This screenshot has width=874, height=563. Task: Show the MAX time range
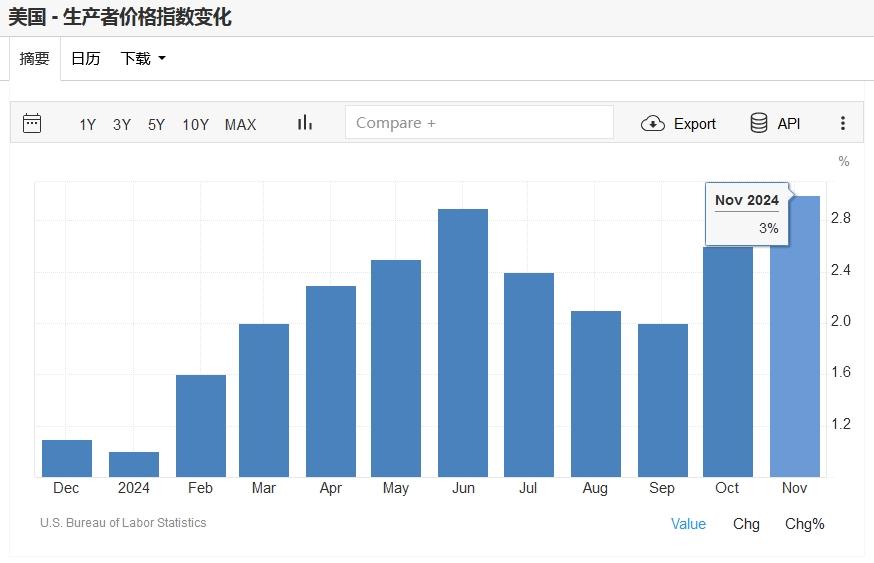(240, 124)
